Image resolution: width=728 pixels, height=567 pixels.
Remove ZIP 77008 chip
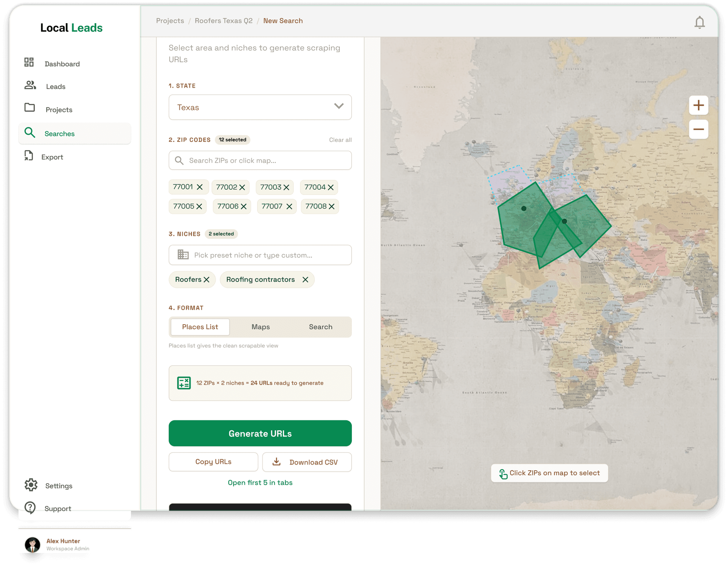point(332,206)
